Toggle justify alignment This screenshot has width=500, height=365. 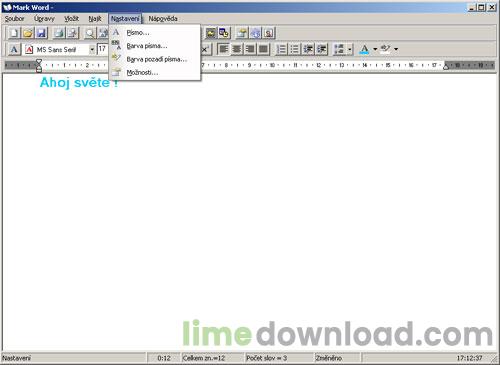[263, 49]
